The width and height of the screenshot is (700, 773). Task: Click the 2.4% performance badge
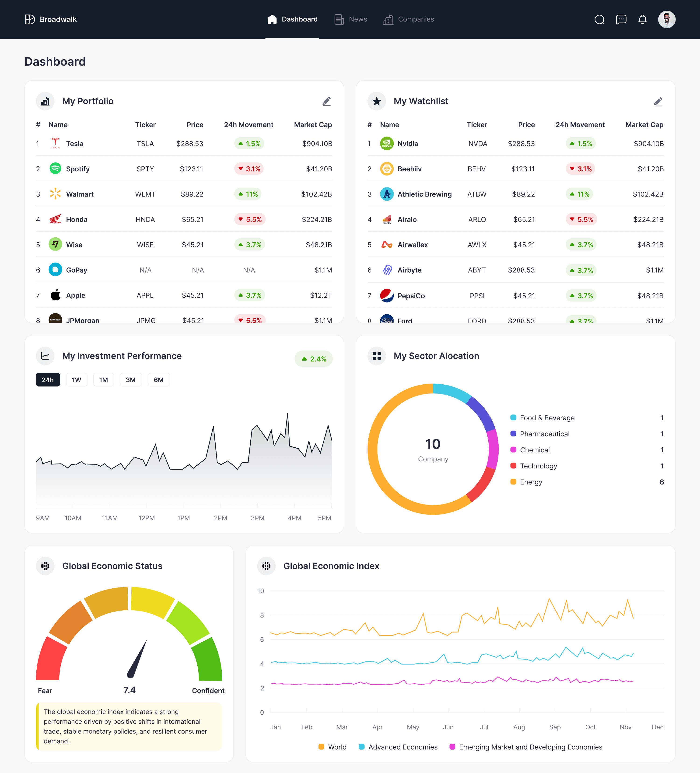314,359
